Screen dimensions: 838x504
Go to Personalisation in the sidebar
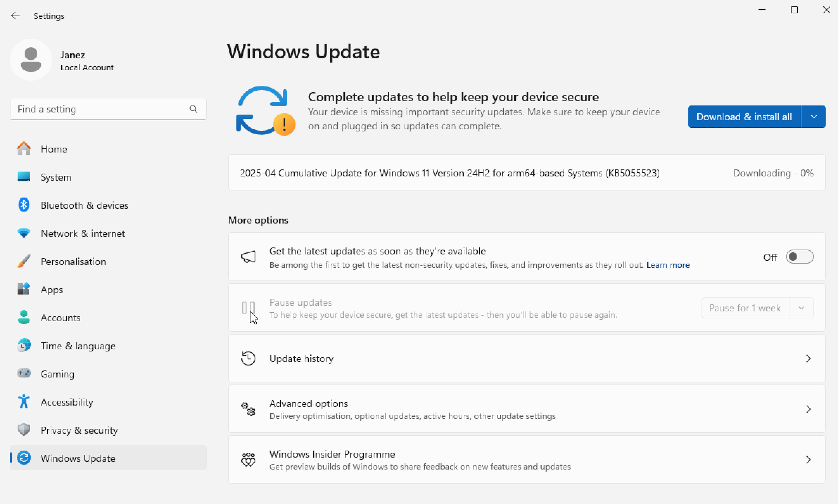pos(73,261)
